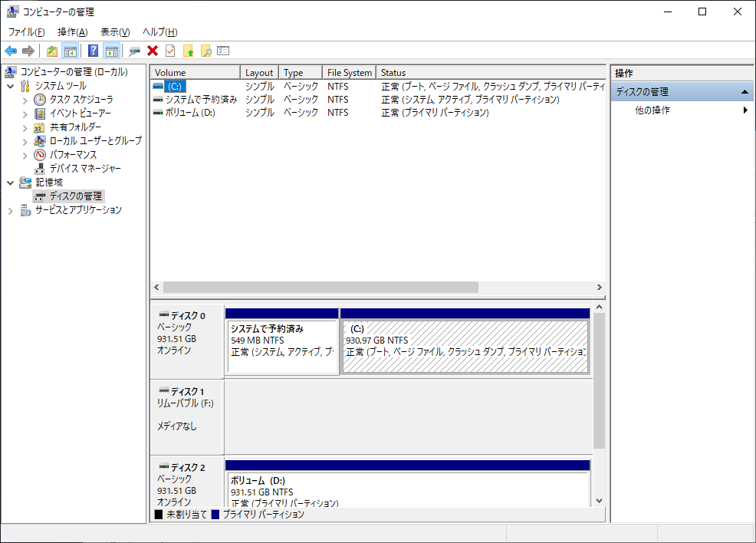Click the プライマリ パーティション blue legend swatch
This screenshot has height=543, width=756.
point(215,515)
